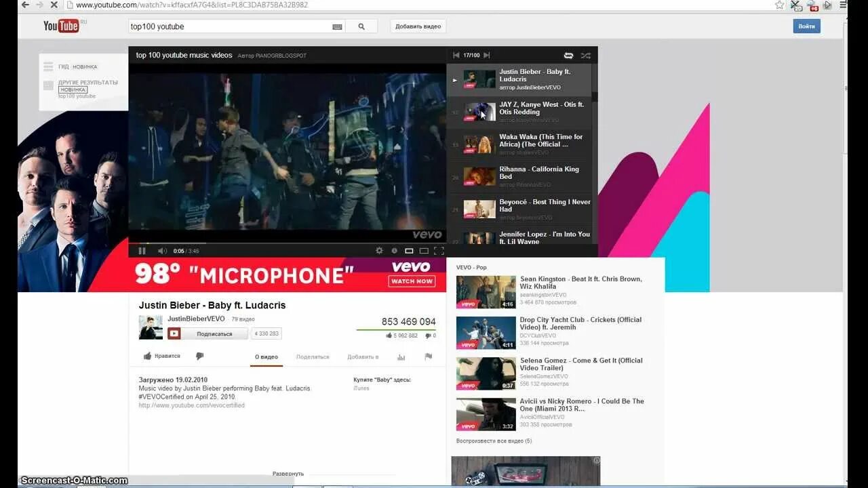Click the iTunes purchase link

pos(361,388)
